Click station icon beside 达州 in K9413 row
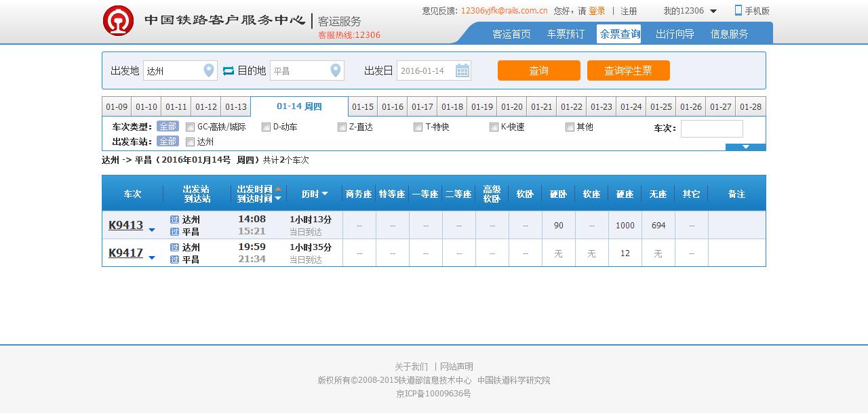868x414 pixels. coord(174,220)
